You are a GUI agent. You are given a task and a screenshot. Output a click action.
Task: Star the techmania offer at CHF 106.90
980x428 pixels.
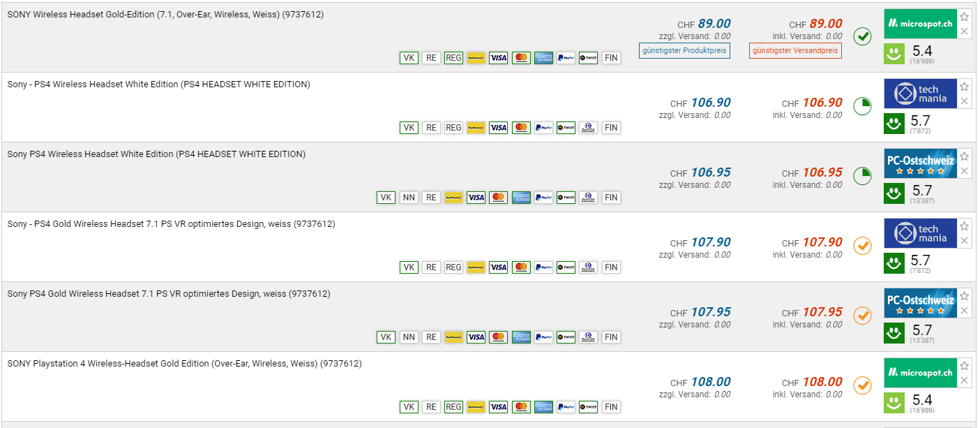pyautogui.click(x=964, y=87)
